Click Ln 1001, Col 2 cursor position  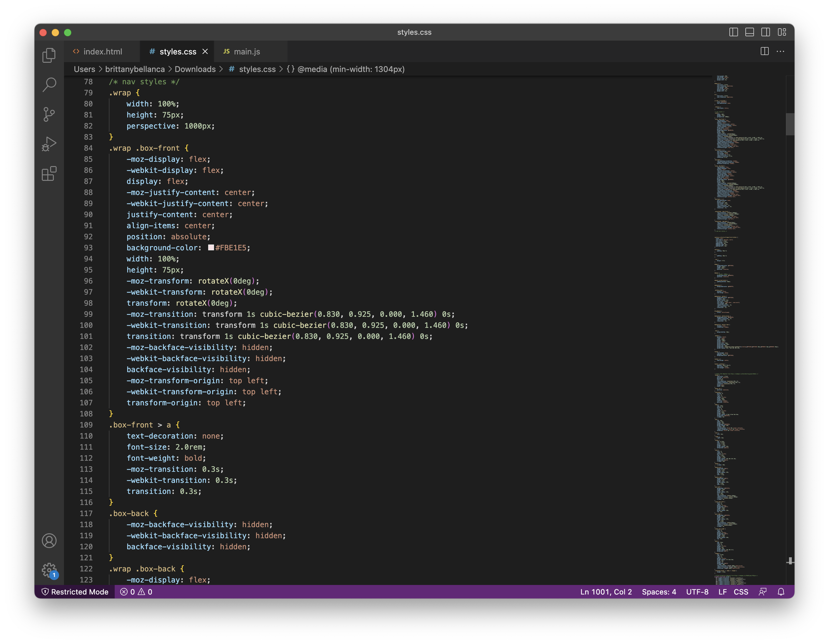click(606, 592)
